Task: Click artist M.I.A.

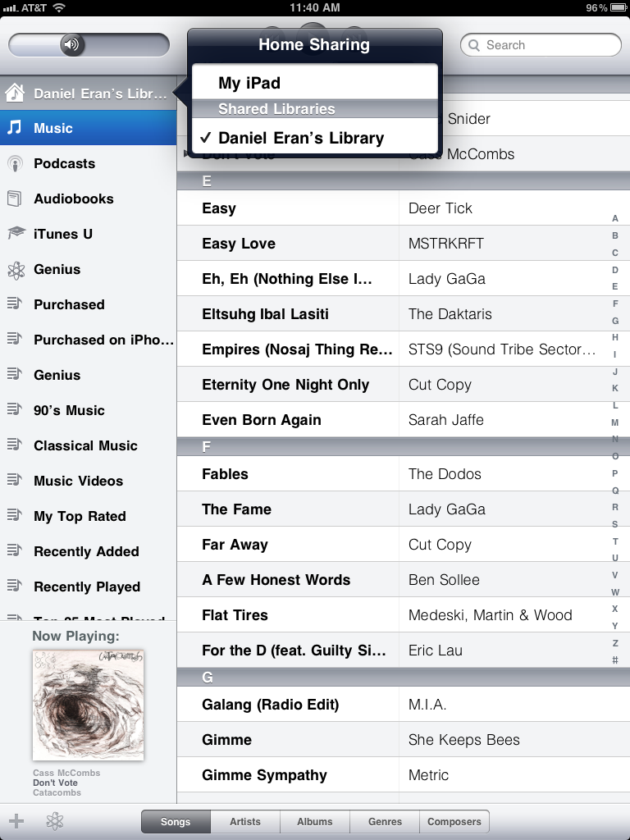Action: click(x=427, y=704)
